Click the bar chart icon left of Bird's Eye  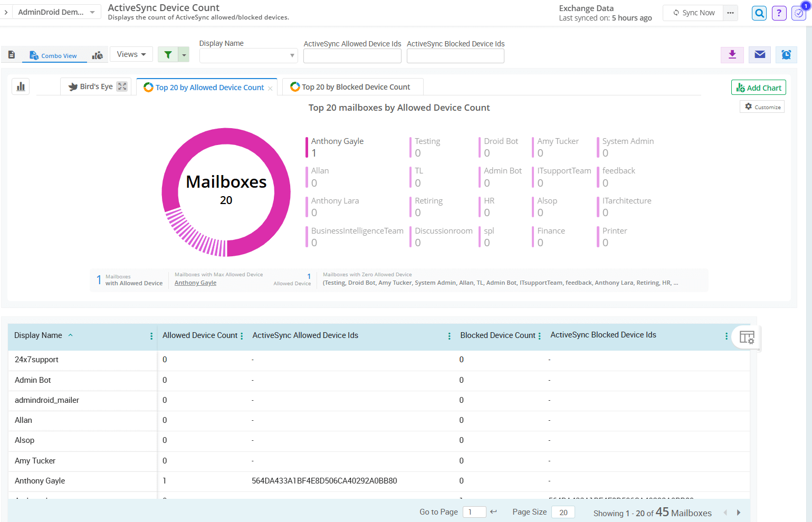[21, 86]
